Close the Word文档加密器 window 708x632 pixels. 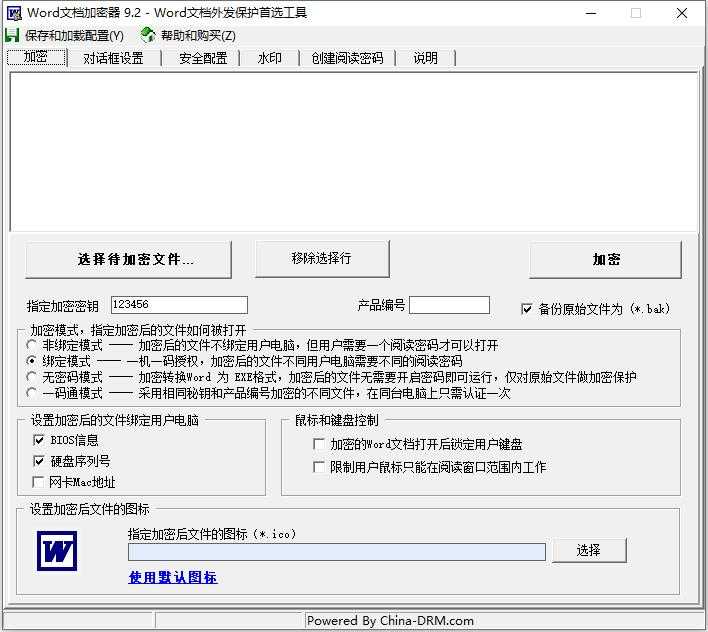681,13
